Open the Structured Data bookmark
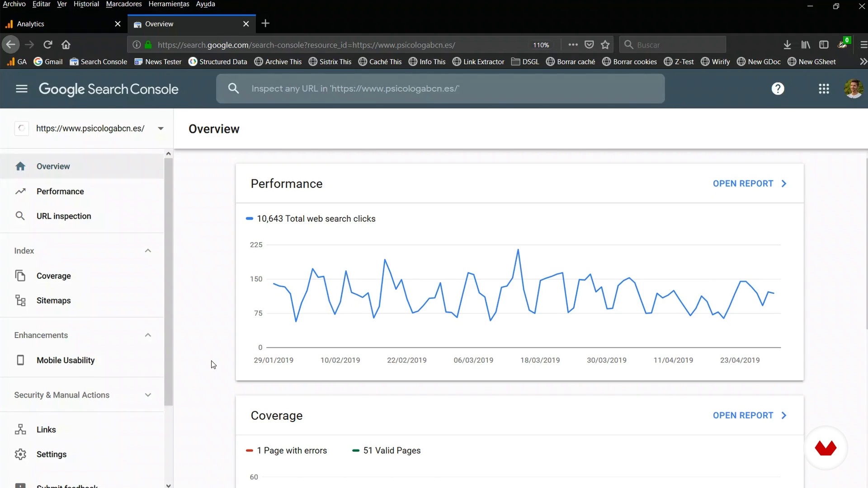 pos(217,61)
